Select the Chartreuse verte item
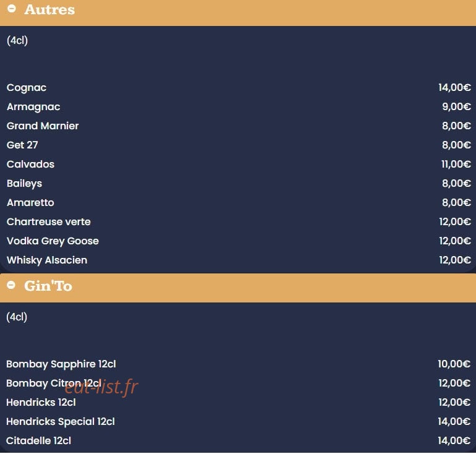The width and height of the screenshot is (476, 454). tap(49, 221)
